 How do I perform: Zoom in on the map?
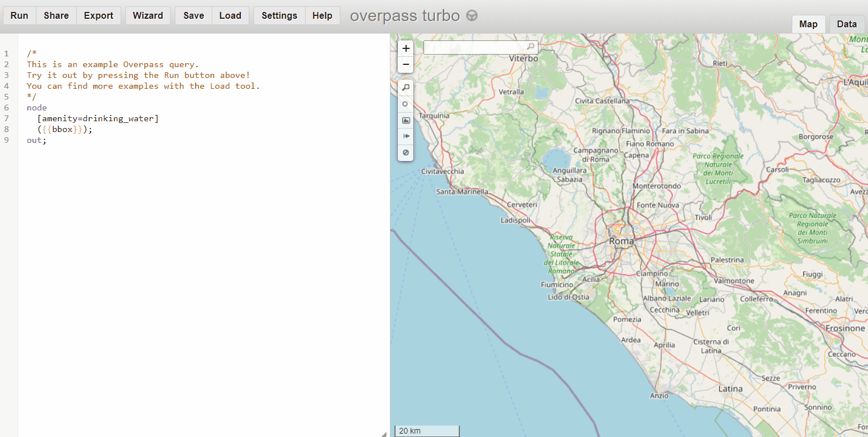point(406,48)
